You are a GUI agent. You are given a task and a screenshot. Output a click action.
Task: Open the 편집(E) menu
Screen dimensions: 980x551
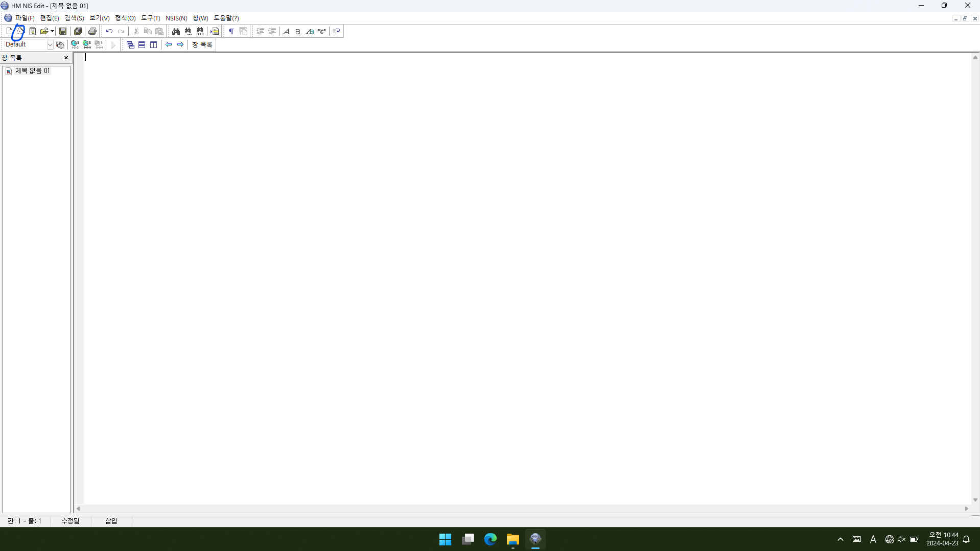[50, 18]
